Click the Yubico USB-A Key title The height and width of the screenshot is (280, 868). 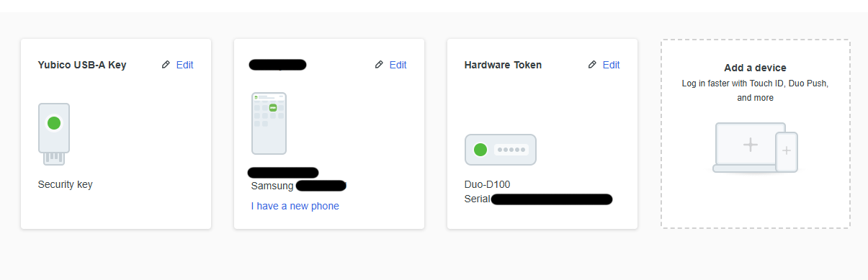(82, 65)
